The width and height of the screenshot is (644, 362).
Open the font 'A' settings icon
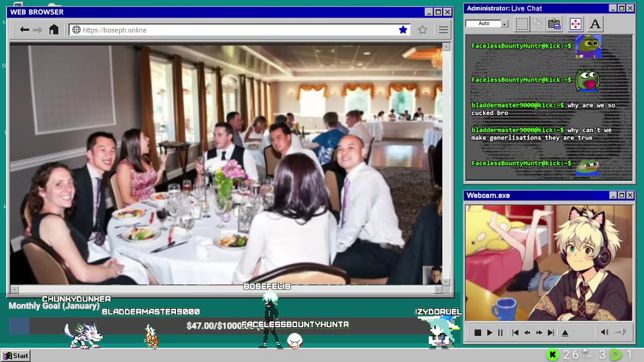(595, 24)
